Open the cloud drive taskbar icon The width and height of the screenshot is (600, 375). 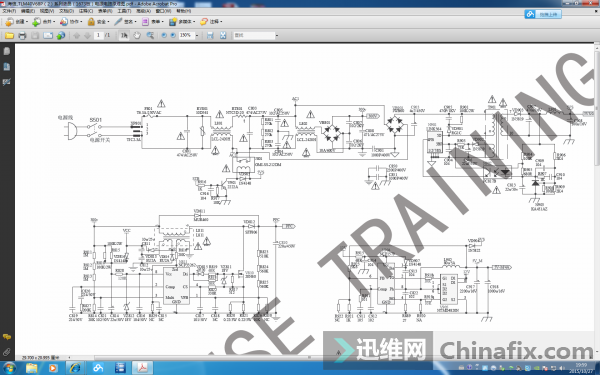point(98,368)
